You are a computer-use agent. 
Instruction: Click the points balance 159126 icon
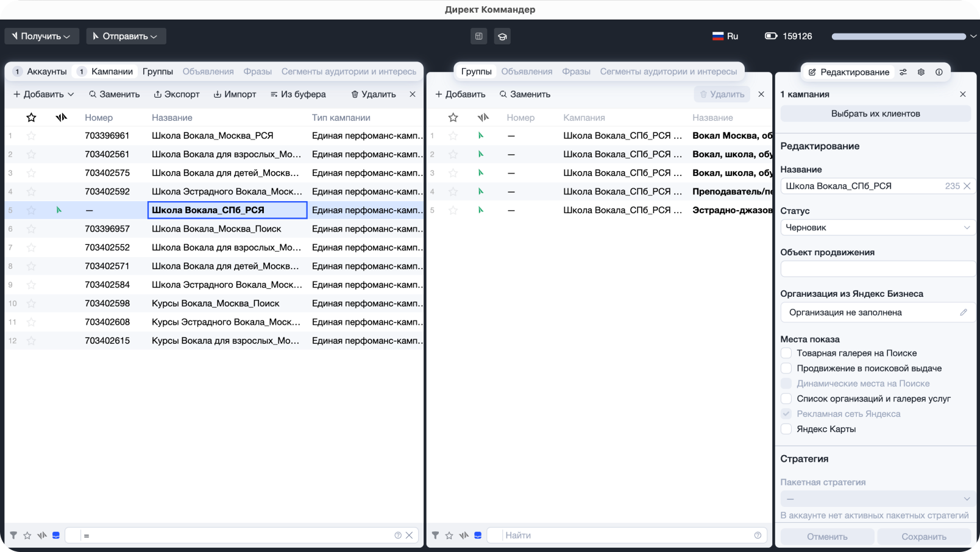(x=771, y=36)
